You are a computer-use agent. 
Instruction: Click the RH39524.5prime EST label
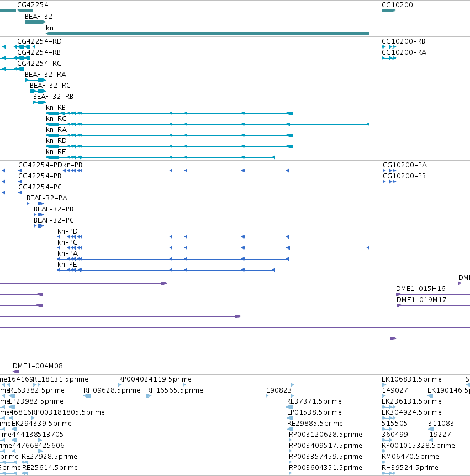coord(410,468)
